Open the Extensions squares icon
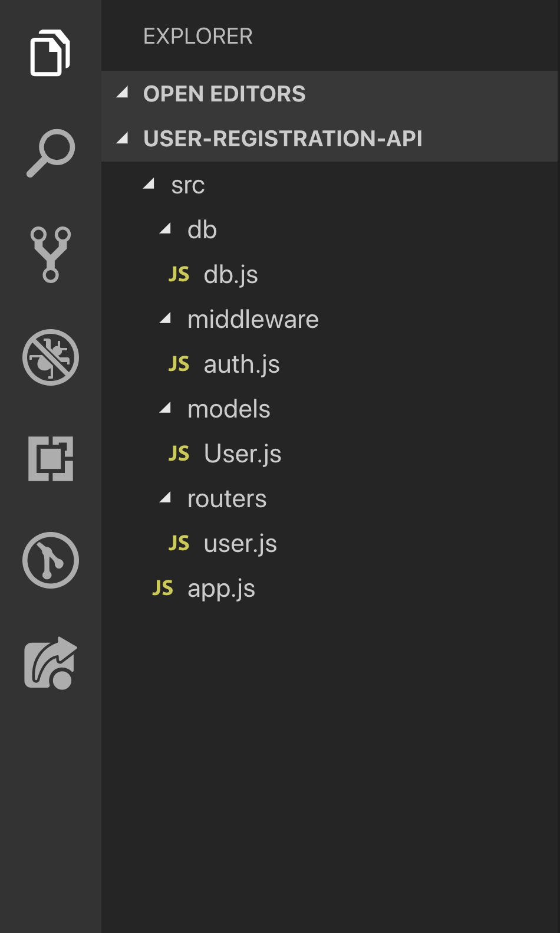Viewport: 560px width, 933px height. pos(51,459)
